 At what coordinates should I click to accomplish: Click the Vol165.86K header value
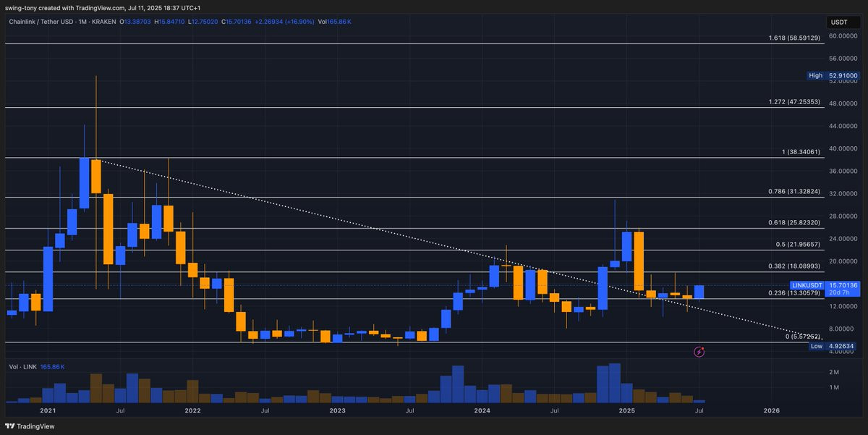tap(333, 22)
